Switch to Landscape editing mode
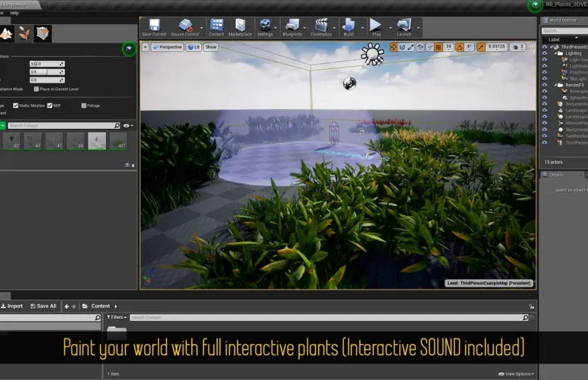The height and width of the screenshot is (380, 588). 6,33
